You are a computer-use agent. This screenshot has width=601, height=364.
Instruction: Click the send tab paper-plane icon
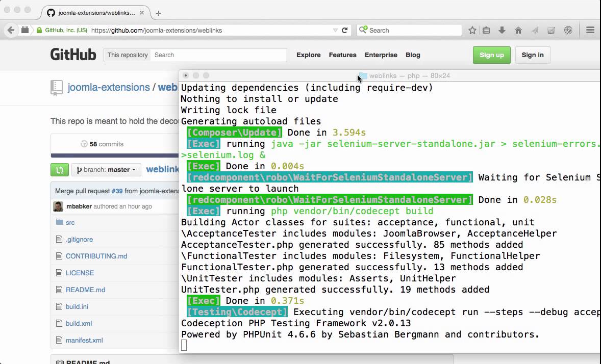coord(535,30)
